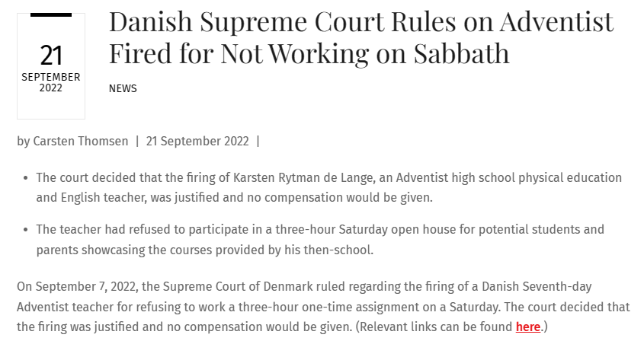Click the pipe separator after the author name
Viewport: 644px width, 341px height.
137,141
